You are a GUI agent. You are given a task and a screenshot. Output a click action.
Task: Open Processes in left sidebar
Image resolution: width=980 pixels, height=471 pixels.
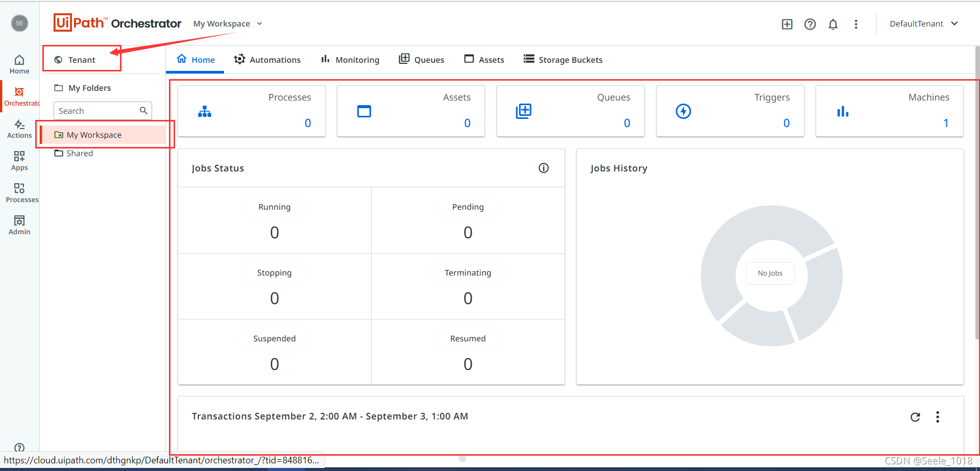click(x=20, y=193)
